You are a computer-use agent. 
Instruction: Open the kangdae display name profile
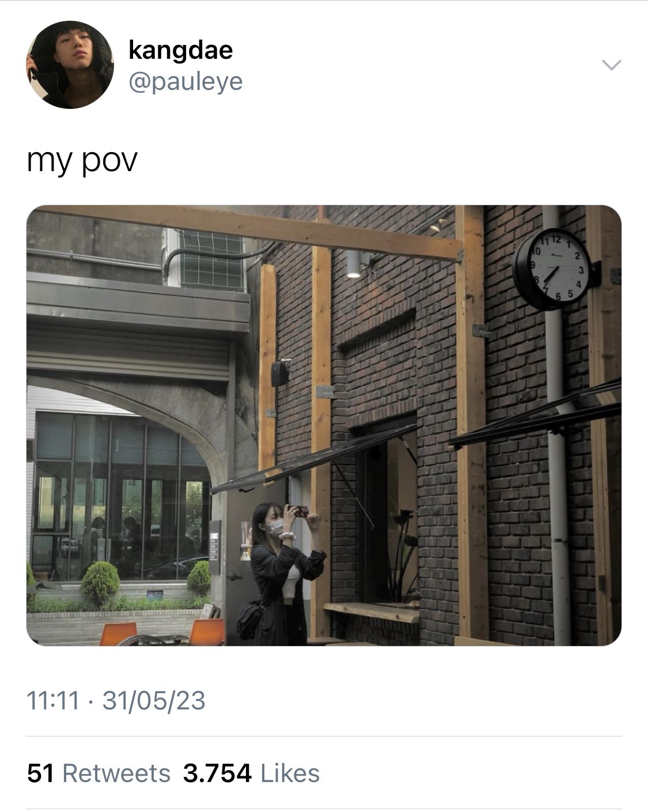pos(180,50)
